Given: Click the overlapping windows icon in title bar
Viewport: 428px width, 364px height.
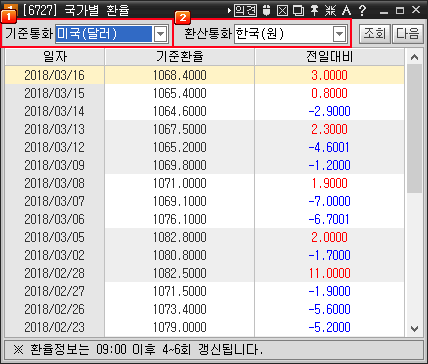Looking at the screenshot, I should 298,10.
